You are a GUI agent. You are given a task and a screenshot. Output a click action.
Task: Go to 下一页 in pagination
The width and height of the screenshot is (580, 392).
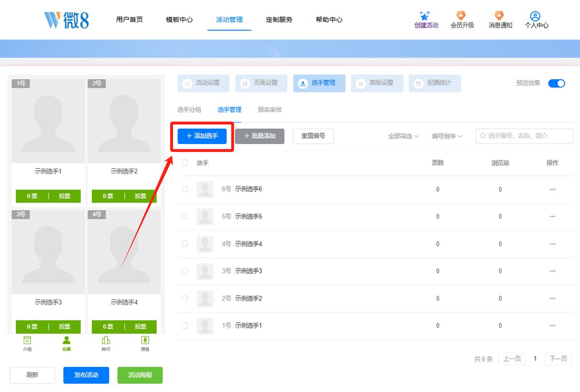click(x=558, y=359)
